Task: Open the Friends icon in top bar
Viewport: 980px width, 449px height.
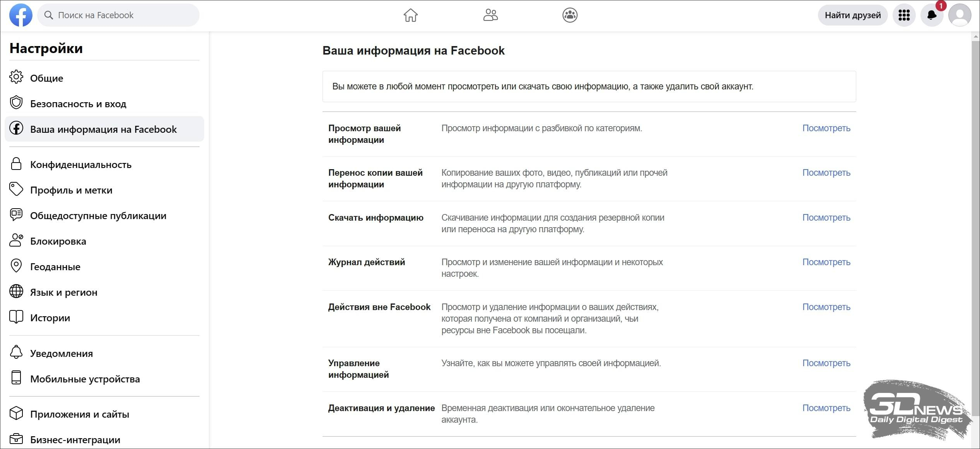Action: tap(490, 15)
